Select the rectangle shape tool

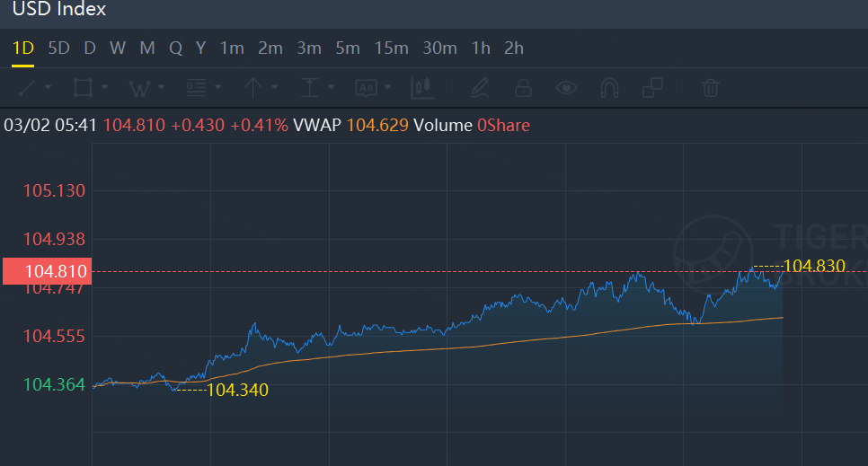click(x=83, y=88)
